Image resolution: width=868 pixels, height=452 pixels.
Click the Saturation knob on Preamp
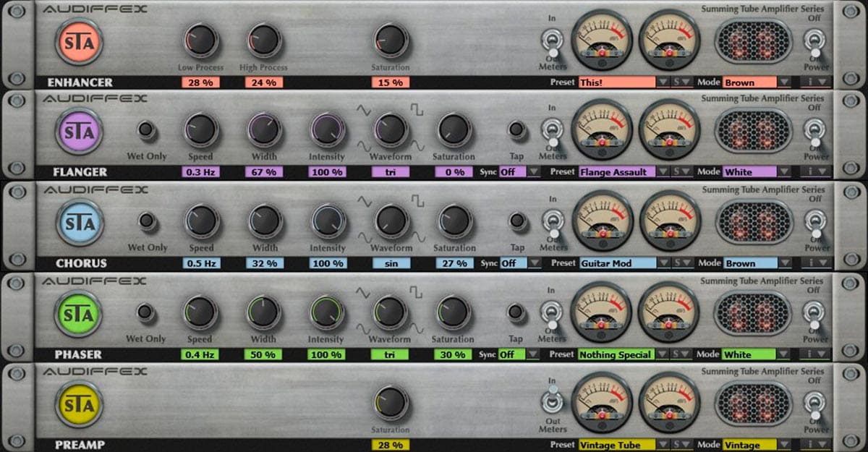[391, 403]
